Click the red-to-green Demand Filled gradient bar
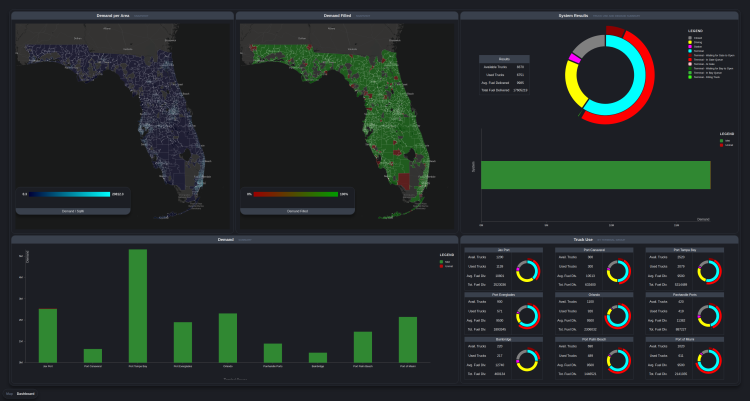Viewport: 750px width, 401px height. (x=296, y=194)
